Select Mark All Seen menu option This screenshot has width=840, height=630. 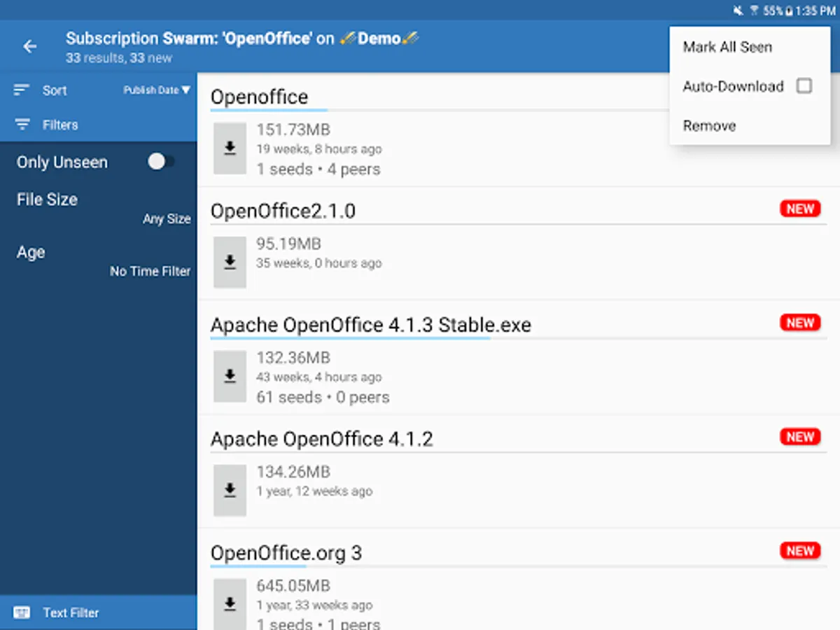[727, 48]
